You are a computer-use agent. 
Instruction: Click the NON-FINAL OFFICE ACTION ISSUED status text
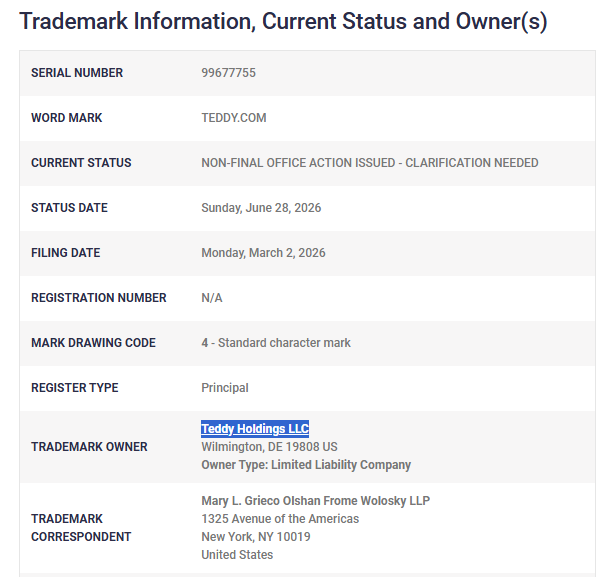(370, 163)
